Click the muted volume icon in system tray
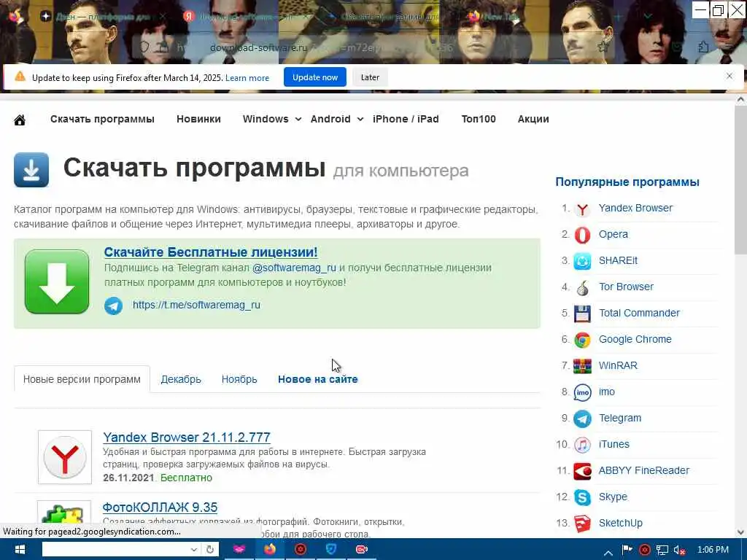This screenshot has height=560, width=747. tap(679, 550)
